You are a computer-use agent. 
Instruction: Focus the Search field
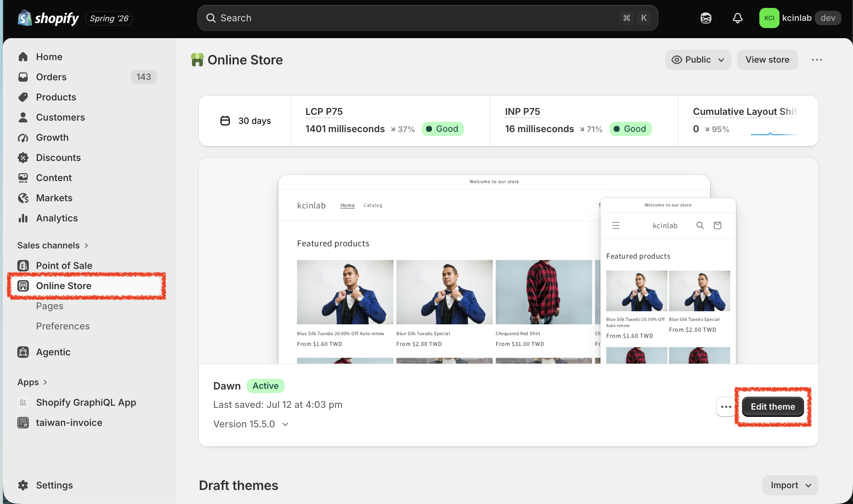pos(428,18)
